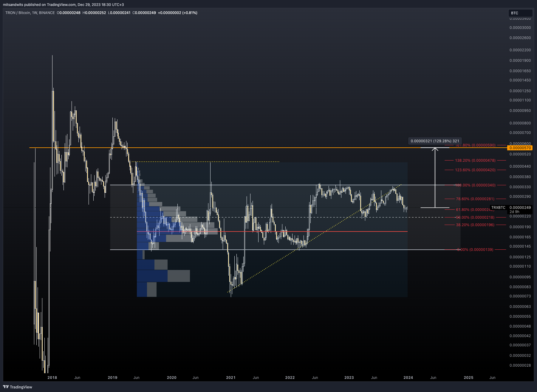
Task: Select the 78.60% (0.00000281) fib label
Action: coord(475,199)
